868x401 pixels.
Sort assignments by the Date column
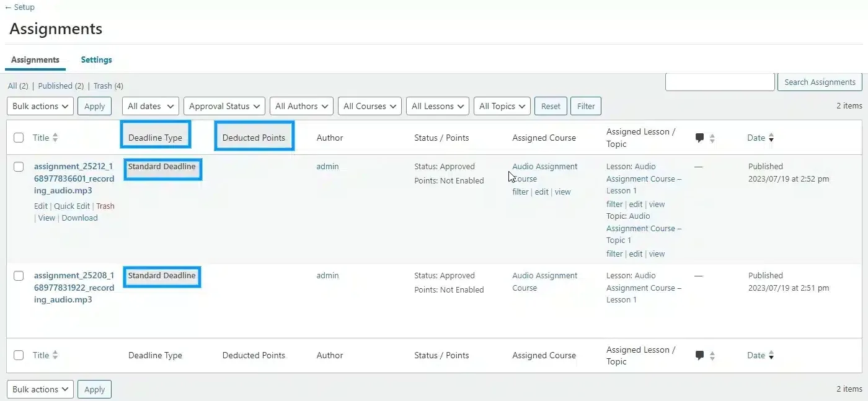pos(761,138)
